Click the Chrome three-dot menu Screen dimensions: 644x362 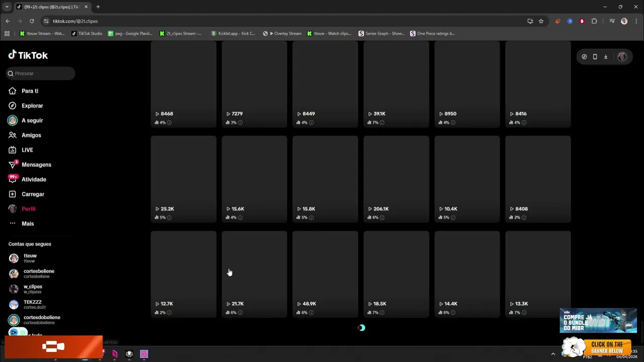pyautogui.click(x=636, y=21)
